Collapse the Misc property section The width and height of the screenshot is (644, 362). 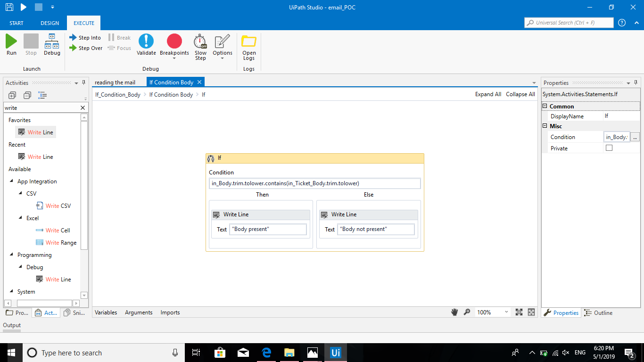click(x=545, y=126)
